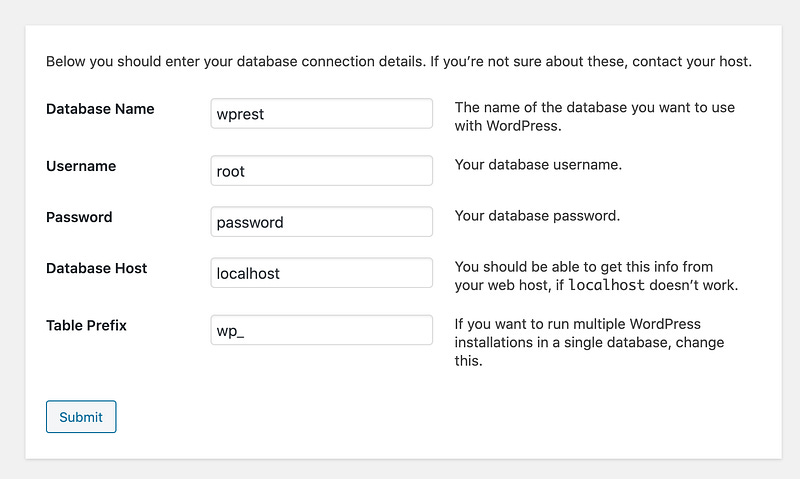
Task: Focus the Username field containing root
Action: pyautogui.click(x=321, y=171)
